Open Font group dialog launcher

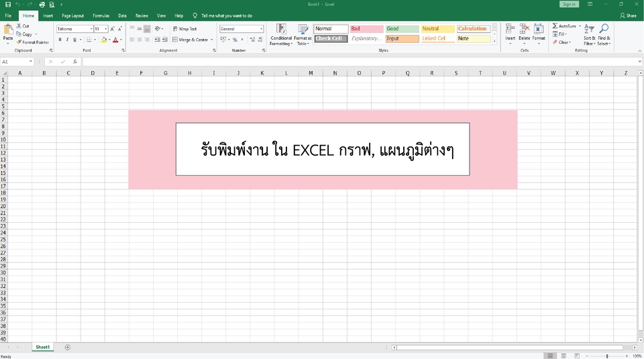pyautogui.click(x=123, y=50)
